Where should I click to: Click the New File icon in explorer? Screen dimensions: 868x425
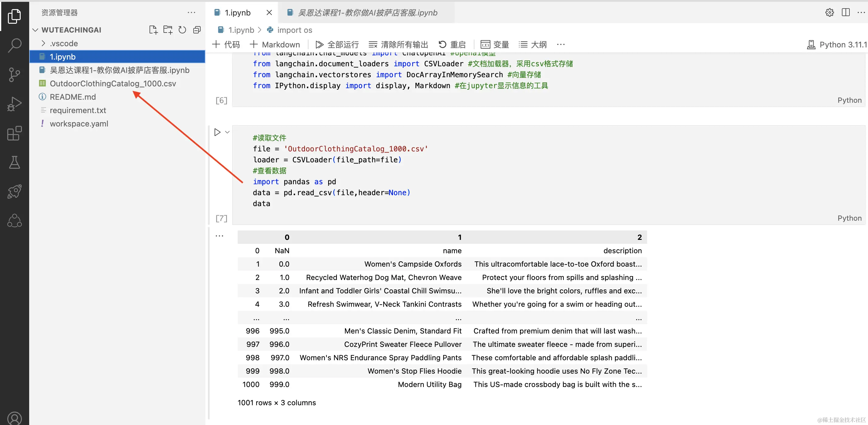(153, 30)
